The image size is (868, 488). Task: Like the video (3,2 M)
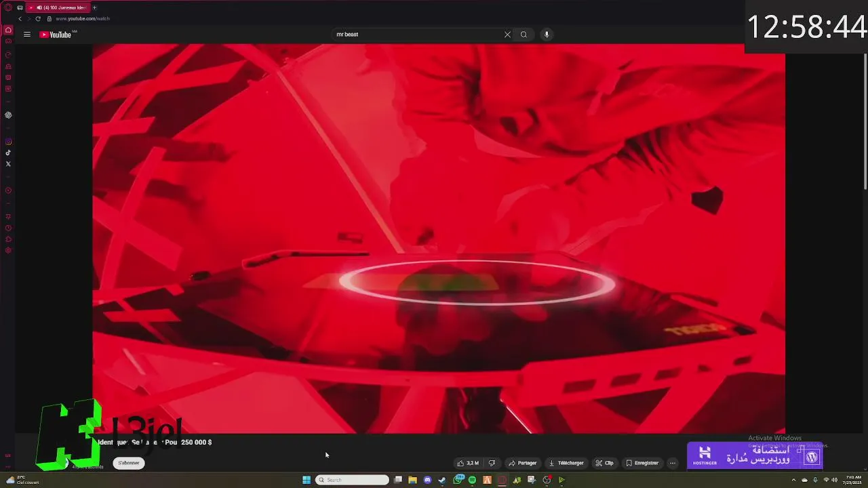468,463
